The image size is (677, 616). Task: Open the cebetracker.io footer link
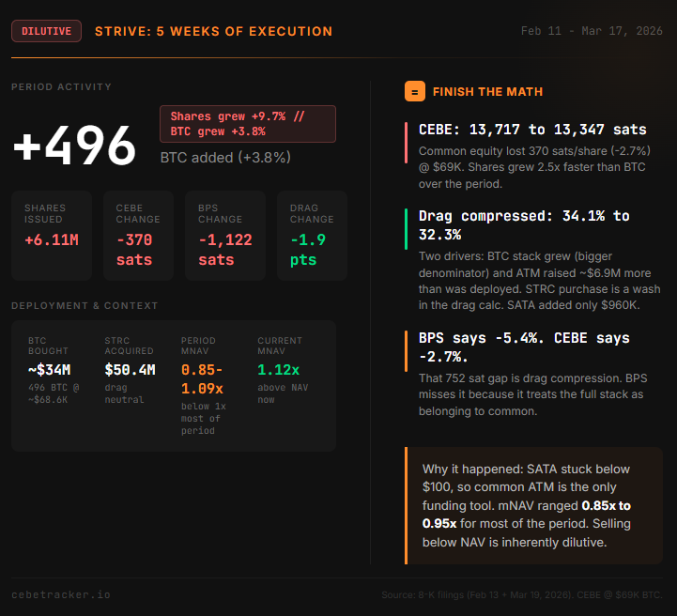click(61, 594)
